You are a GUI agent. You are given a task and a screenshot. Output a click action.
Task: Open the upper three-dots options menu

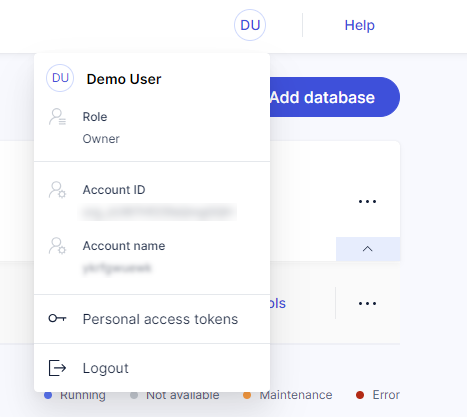click(x=367, y=201)
